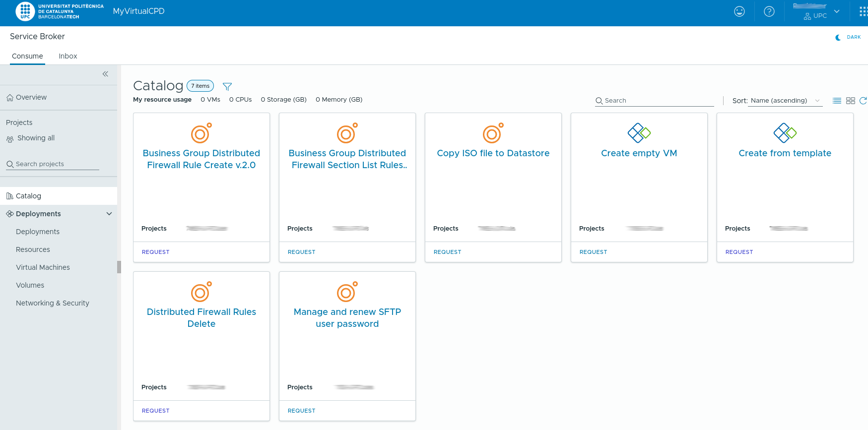Switch to the Inbox tab
This screenshot has width=868, height=430.
[x=68, y=56]
